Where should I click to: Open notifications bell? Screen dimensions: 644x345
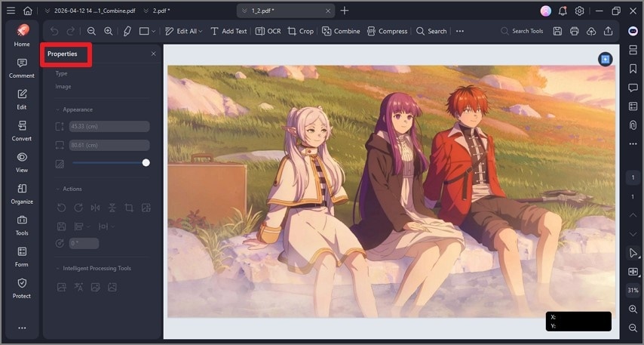click(563, 11)
